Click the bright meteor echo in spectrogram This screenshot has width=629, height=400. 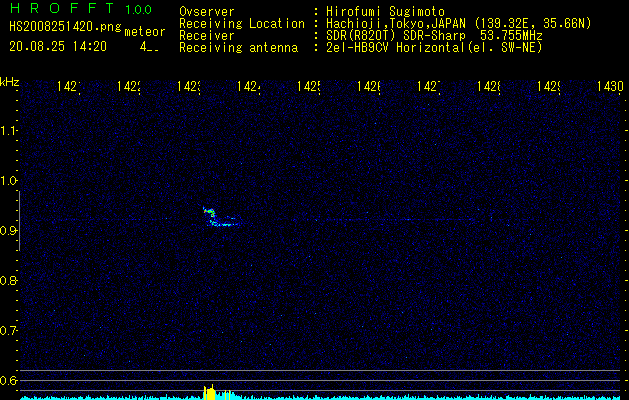219,218
